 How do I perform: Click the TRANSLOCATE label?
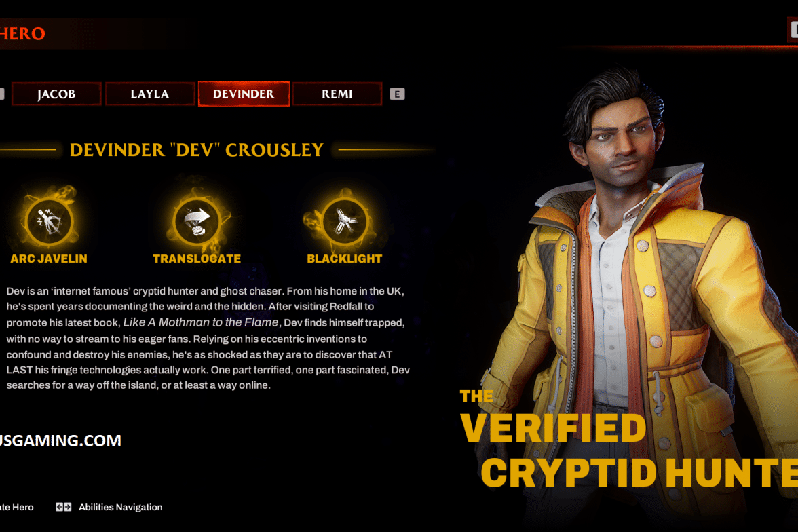(x=197, y=259)
